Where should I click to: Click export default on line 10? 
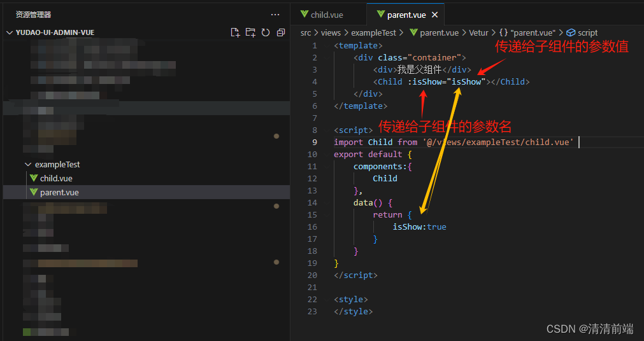pos(368,155)
